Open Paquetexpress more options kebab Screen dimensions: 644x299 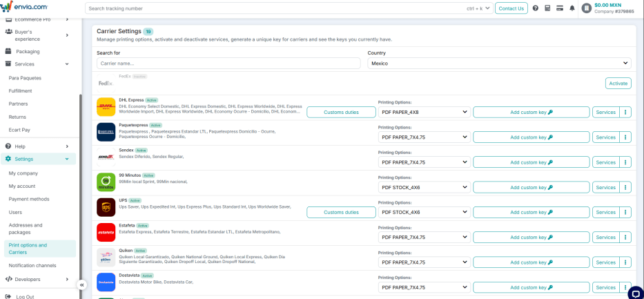click(x=625, y=137)
